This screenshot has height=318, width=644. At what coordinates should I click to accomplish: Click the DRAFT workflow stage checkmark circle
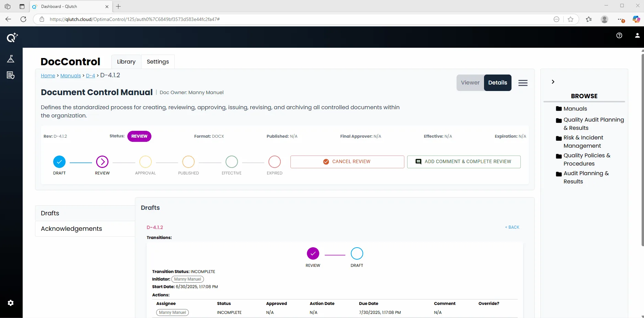(59, 161)
